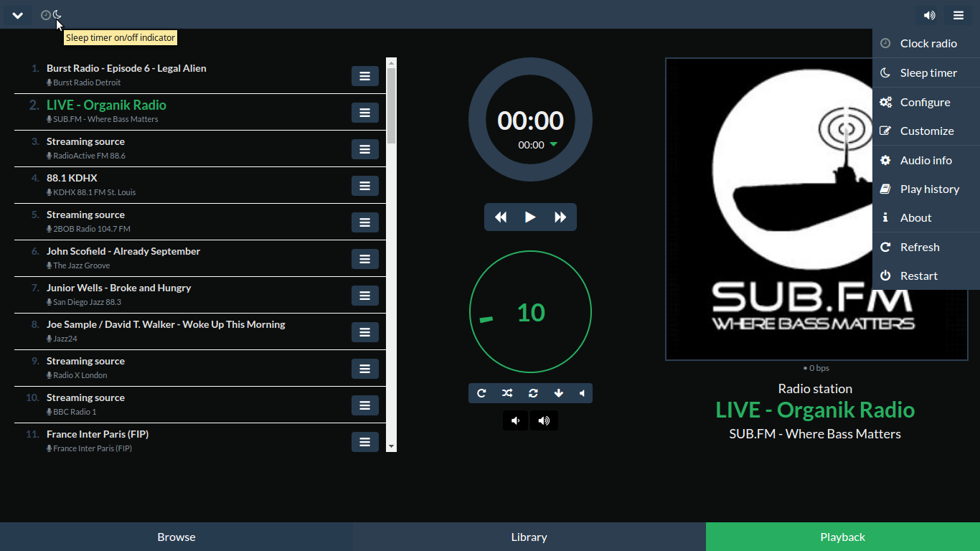Image resolution: width=980 pixels, height=551 pixels.
Task: Open About from the menu
Action: click(x=926, y=217)
